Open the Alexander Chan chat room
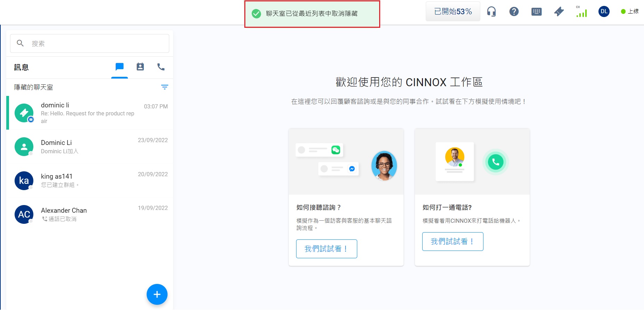The height and width of the screenshot is (310, 644). click(x=90, y=214)
